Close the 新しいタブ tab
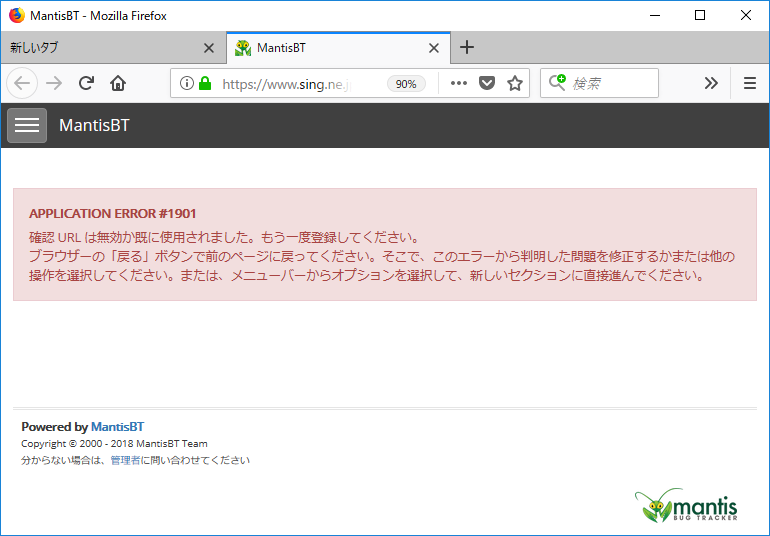The image size is (770, 536). click(x=209, y=48)
